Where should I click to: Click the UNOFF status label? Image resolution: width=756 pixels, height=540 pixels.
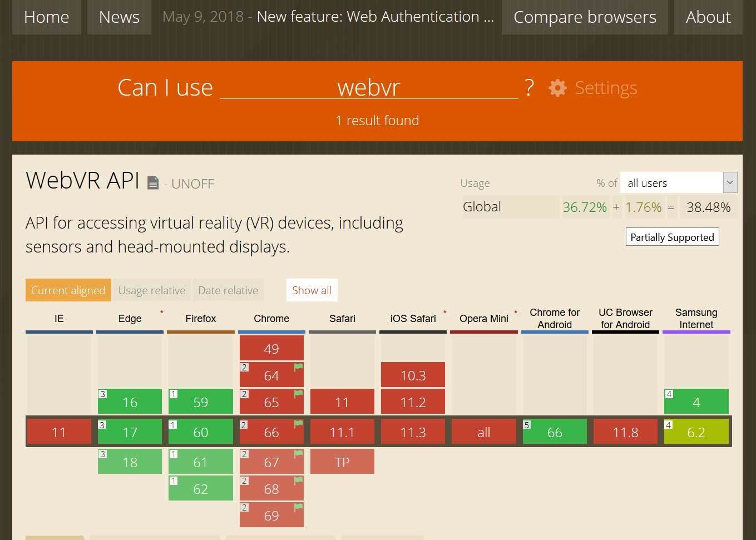[x=192, y=184]
